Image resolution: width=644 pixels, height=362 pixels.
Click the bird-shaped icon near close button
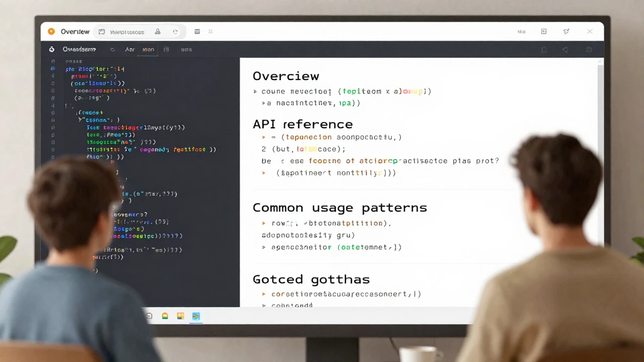pos(567,32)
